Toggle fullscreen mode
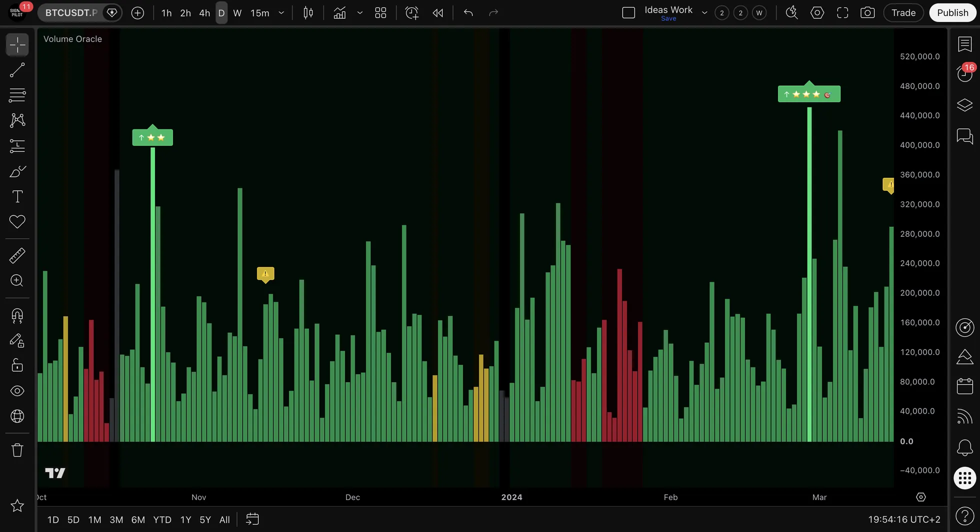The image size is (980, 532). click(842, 13)
